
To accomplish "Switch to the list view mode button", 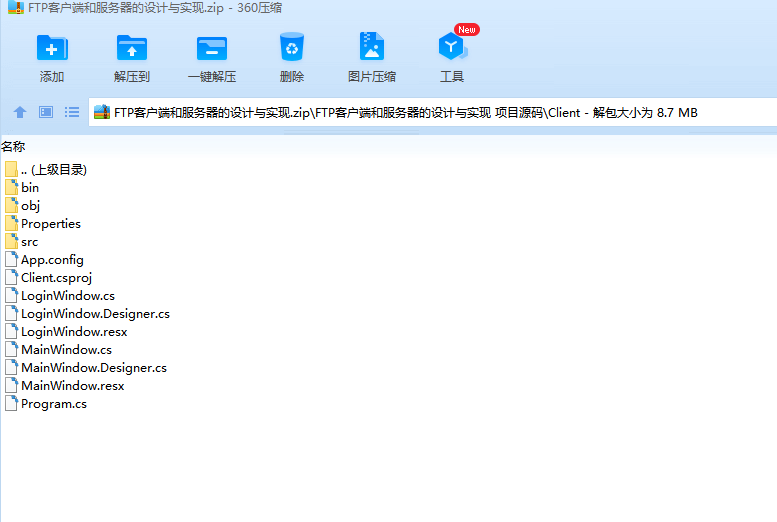I will pos(72,112).
